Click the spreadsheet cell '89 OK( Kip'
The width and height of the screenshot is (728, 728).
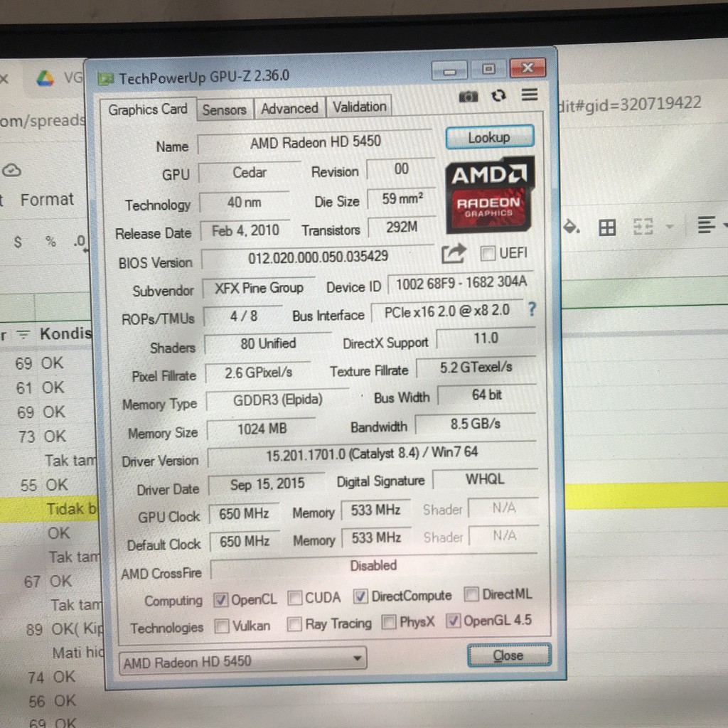65,630
